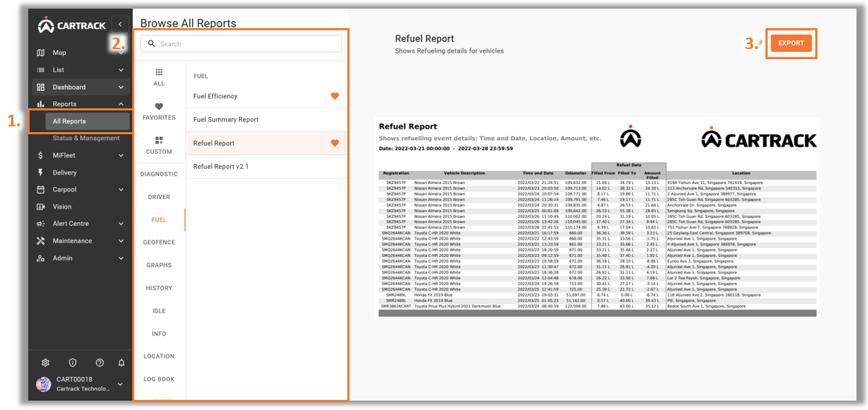Screen dimensions: 868x410
Task: Switch to the IDLE report category
Action: pos(159,311)
